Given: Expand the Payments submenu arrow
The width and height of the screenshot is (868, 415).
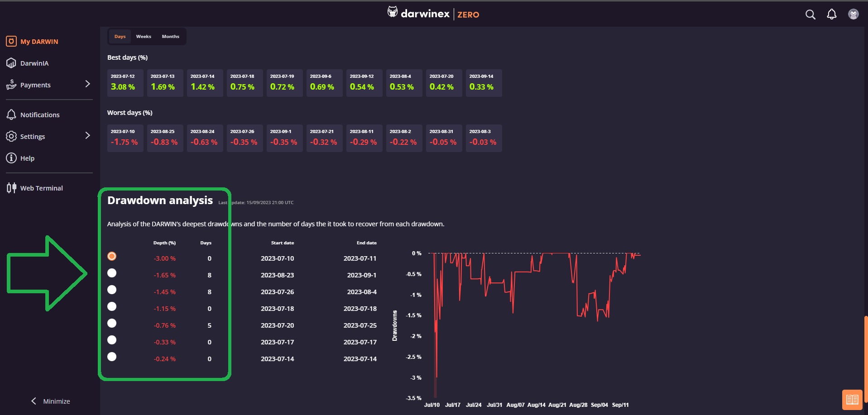Looking at the screenshot, I should coord(87,84).
